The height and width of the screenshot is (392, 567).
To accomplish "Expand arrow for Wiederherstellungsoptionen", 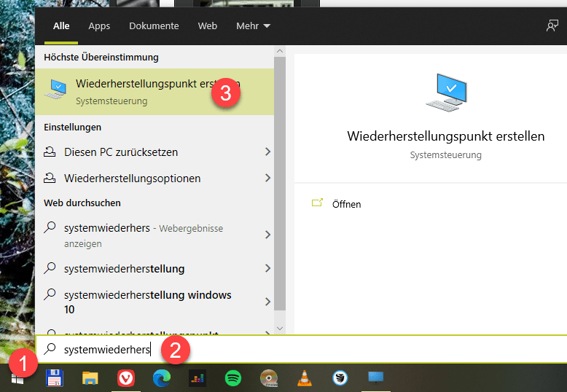I will [267, 178].
